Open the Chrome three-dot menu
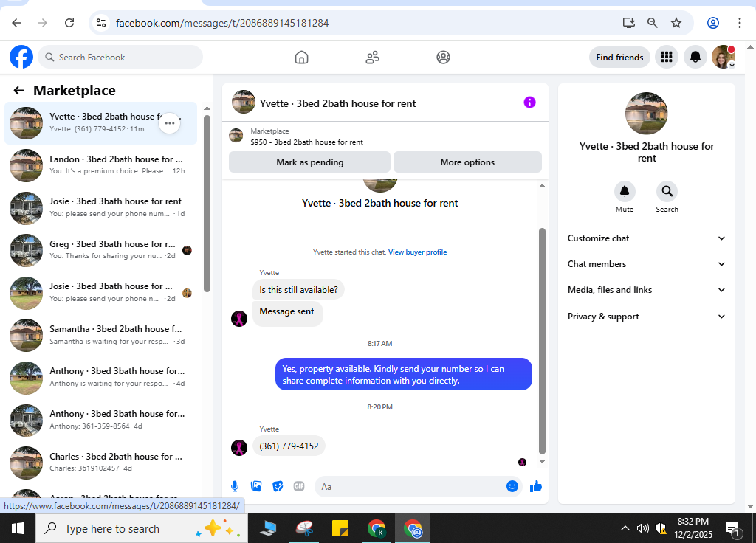 tap(739, 23)
